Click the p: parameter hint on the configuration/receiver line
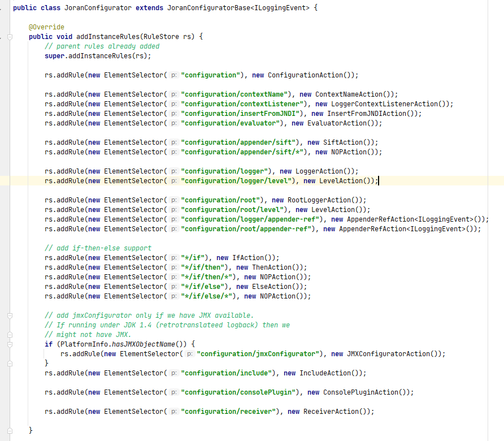This screenshot has width=504, height=441. [173, 412]
